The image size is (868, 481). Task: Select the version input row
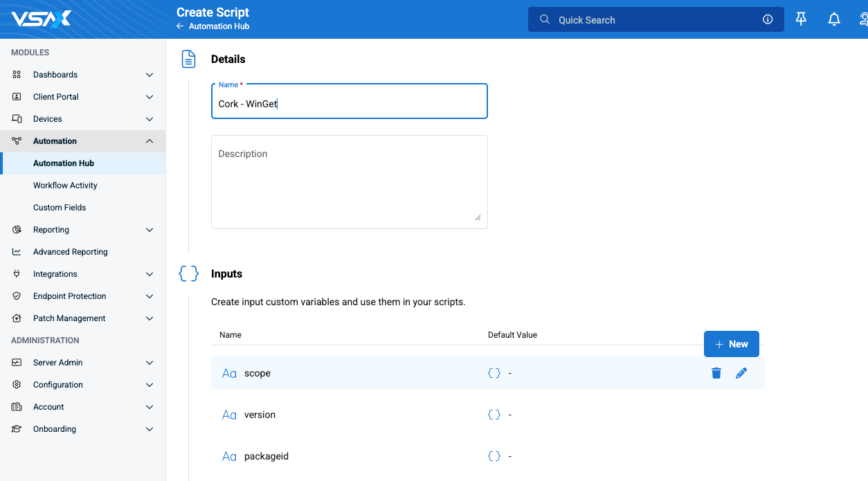click(488, 415)
